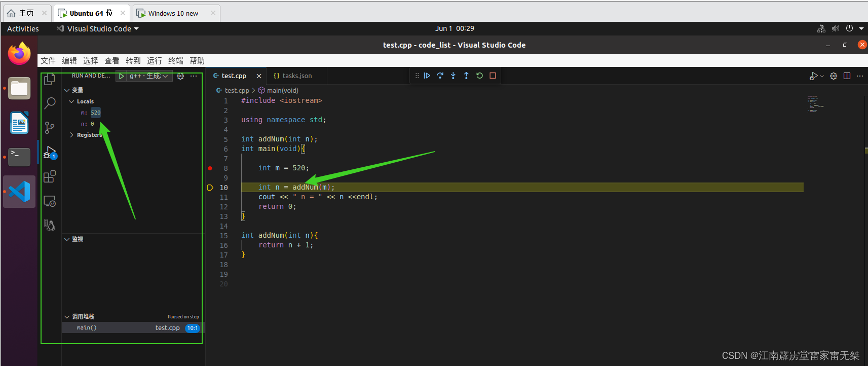Screen dimensions: 868x366
Task: Open the 运行 menu
Action: [155, 61]
